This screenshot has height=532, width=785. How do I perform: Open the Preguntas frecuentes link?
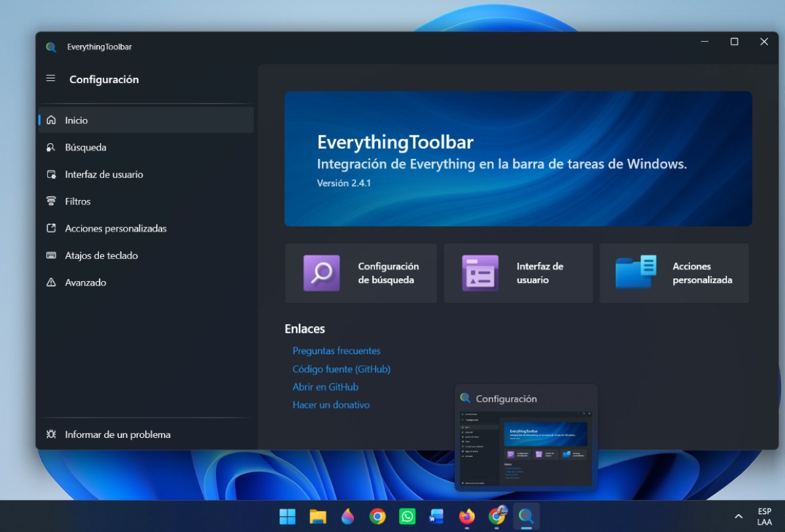pyautogui.click(x=336, y=351)
